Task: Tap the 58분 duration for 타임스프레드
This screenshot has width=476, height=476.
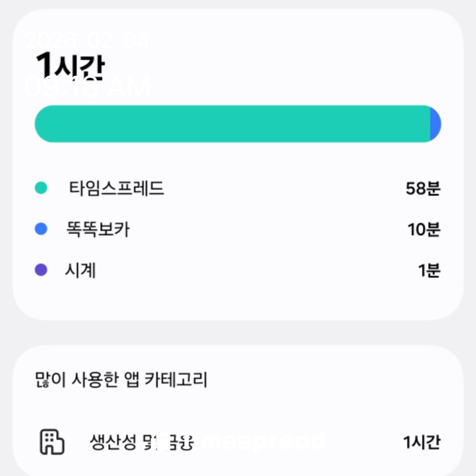Action: click(423, 189)
